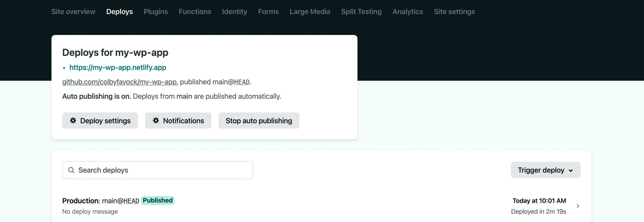The width and height of the screenshot is (644, 222).
Task: Click the Published status badge
Action: tap(158, 201)
